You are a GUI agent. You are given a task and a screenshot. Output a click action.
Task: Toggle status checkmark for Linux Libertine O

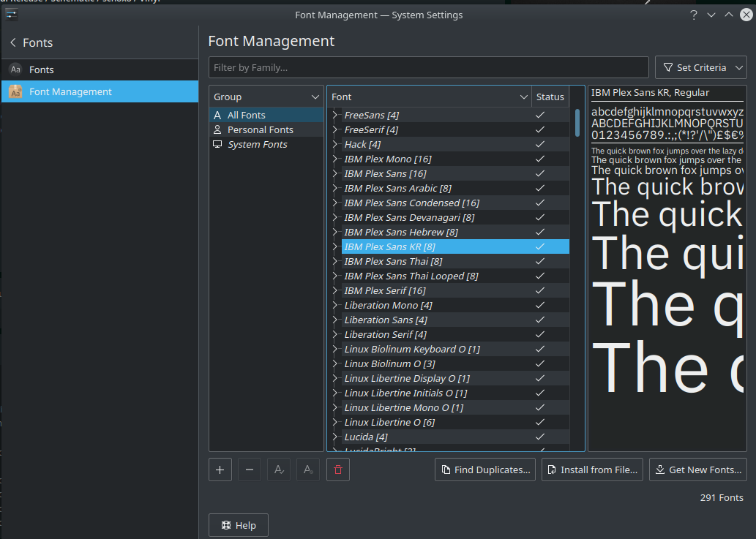[540, 422]
